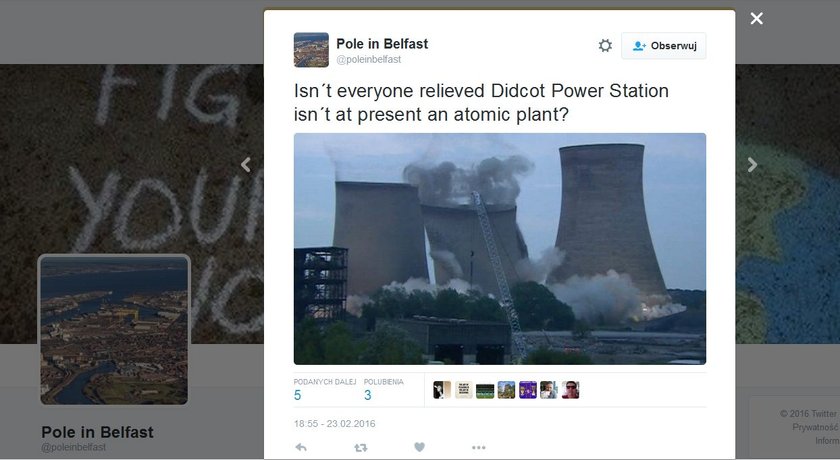Click the Pole in Belfast name in the tweet header

pyautogui.click(x=382, y=44)
